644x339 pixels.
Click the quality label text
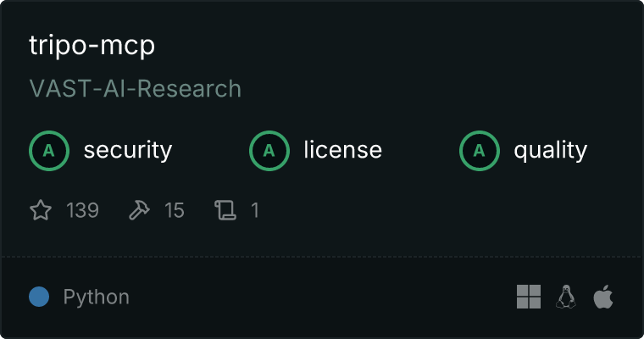[x=550, y=150]
